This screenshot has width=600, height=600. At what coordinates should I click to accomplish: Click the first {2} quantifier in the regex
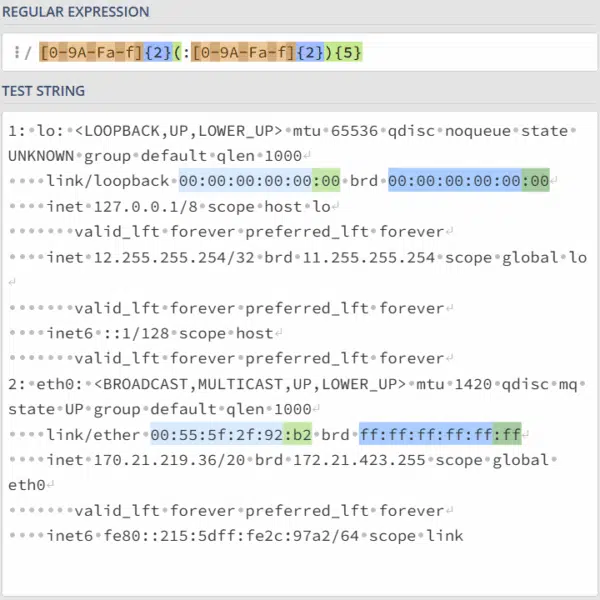(158, 52)
